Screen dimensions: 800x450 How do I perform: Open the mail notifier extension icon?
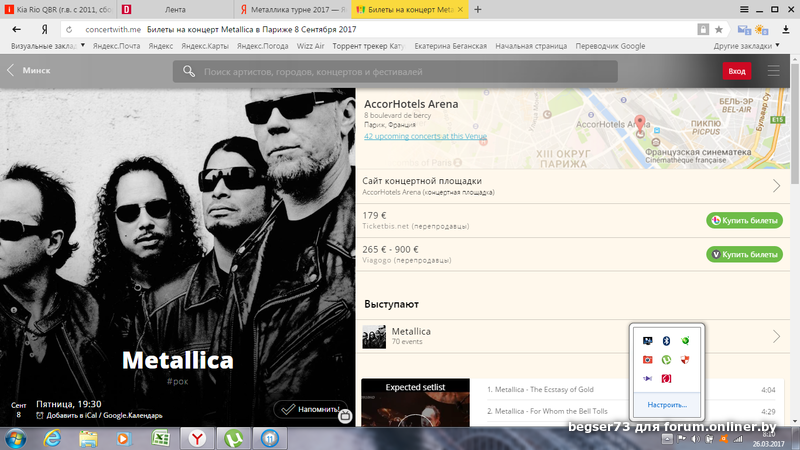click(x=744, y=30)
